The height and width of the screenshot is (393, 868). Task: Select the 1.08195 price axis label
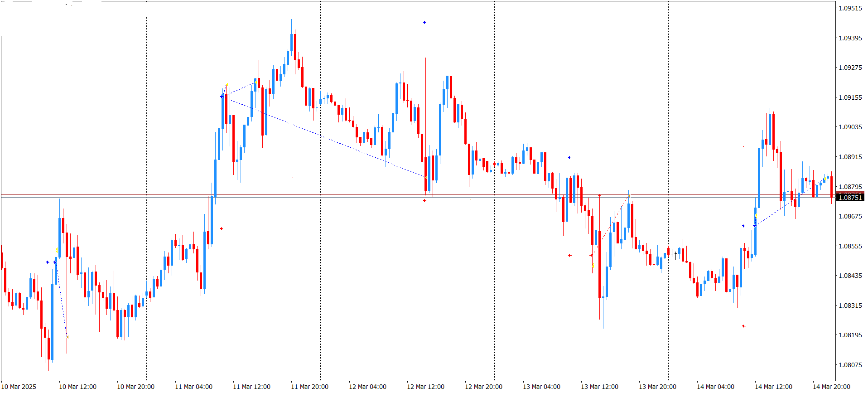pyautogui.click(x=850, y=335)
